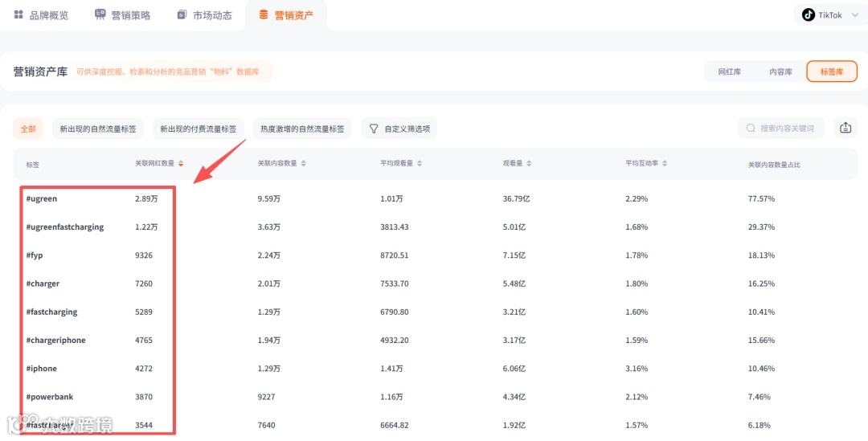Click the search magnifier icon
The width and height of the screenshot is (868, 441).
(751, 128)
